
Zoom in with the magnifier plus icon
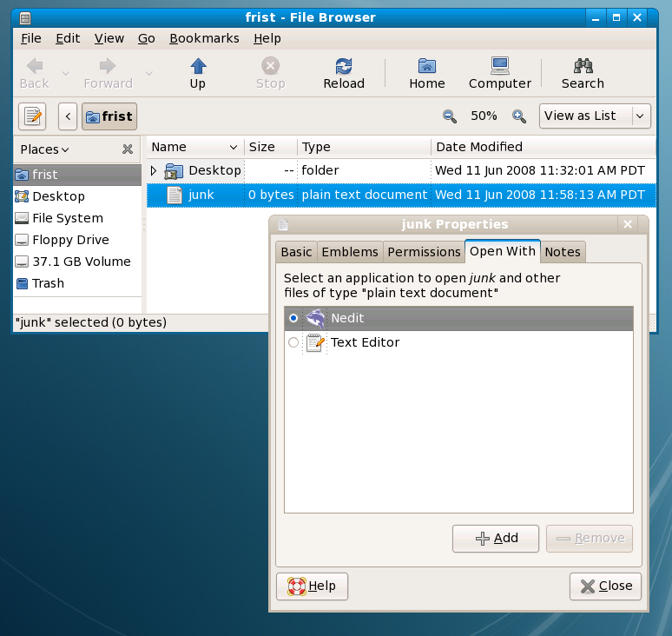pos(519,116)
